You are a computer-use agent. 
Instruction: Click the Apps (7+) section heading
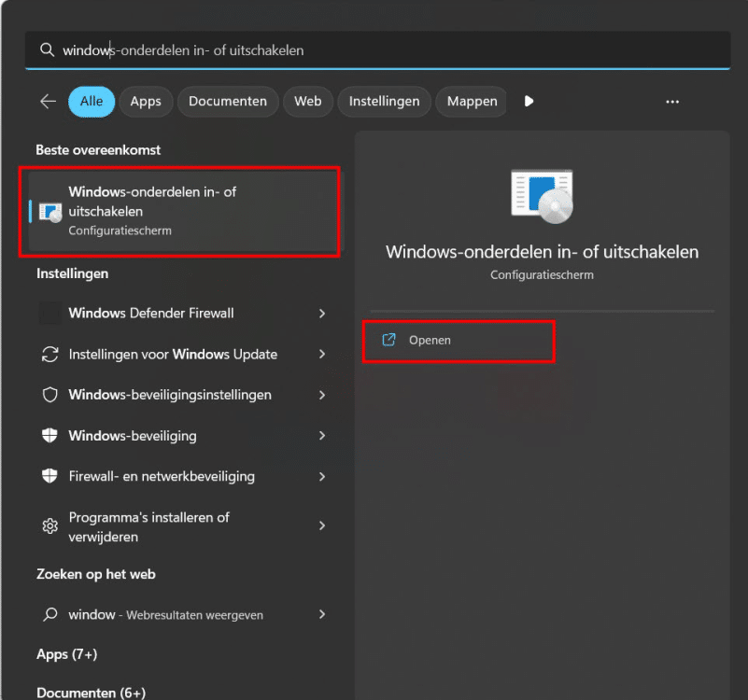pyautogui.click(x=67, y=654)
